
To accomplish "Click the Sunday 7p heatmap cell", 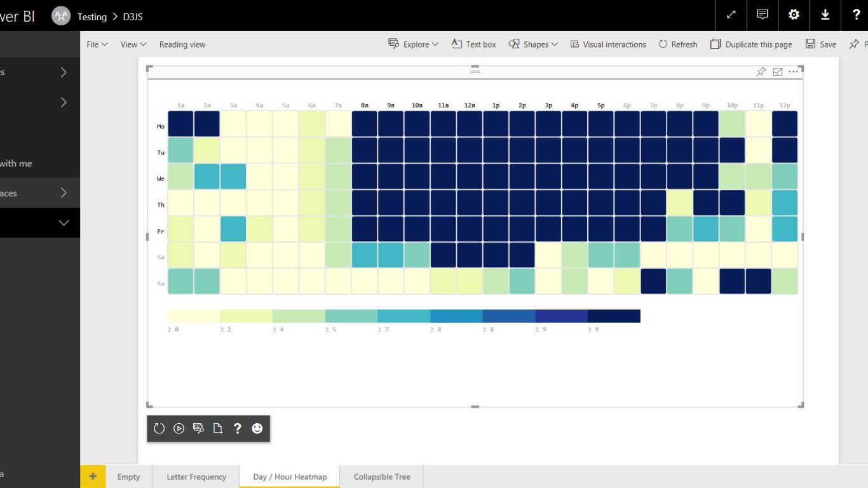I will [653, 281].
